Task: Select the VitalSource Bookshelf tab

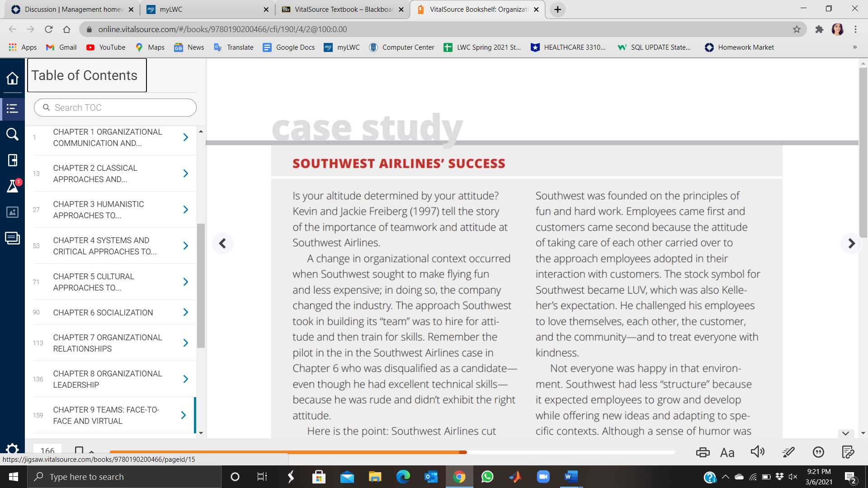Action: pos(477,9)
